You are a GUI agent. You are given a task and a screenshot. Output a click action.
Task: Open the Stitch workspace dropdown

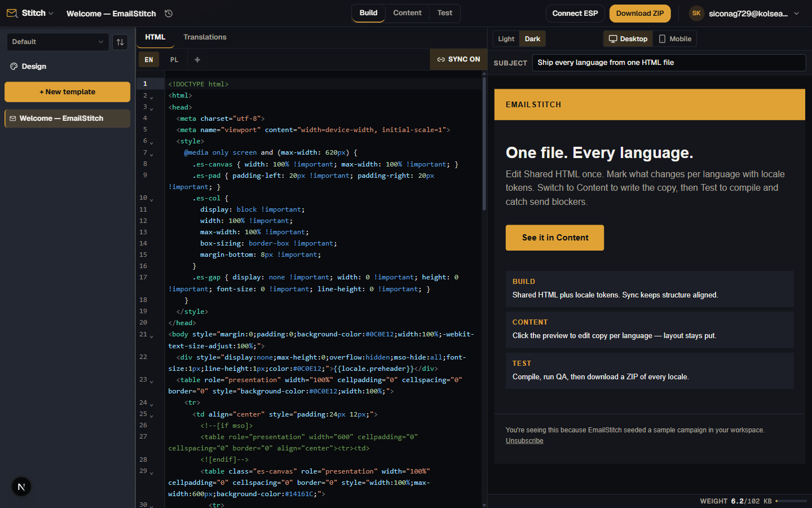click(38, 13)
